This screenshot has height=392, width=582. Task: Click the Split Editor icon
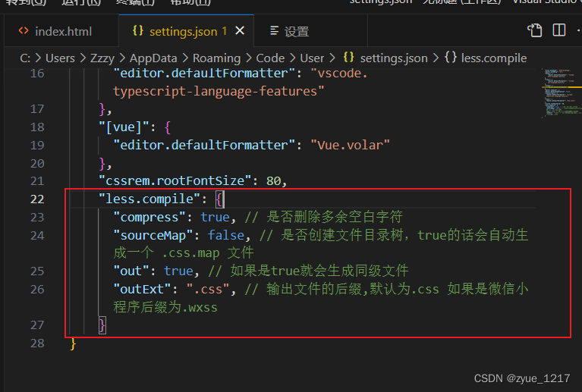click(x=559, y=30)
